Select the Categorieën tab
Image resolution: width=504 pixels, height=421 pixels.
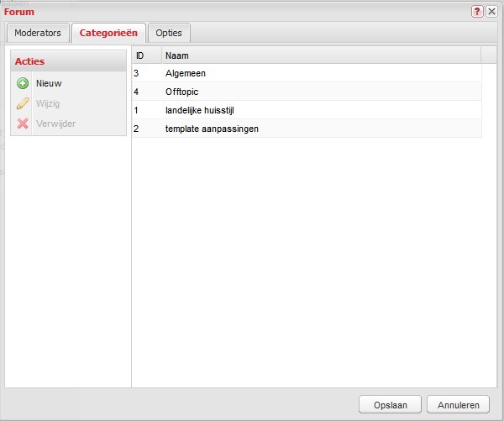pyautogui.click(x=108, y=33)
